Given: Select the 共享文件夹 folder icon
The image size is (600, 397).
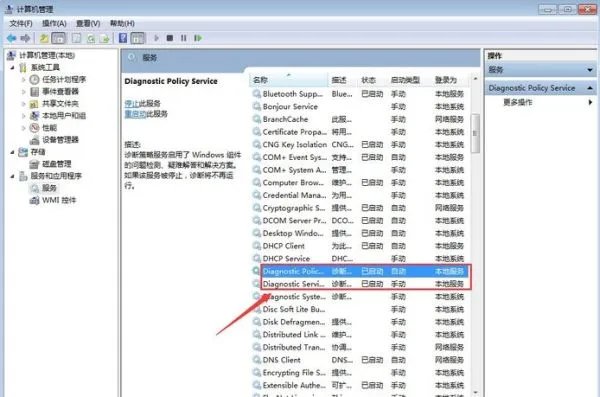Looking at the screenshot, I should click(34, 104).
